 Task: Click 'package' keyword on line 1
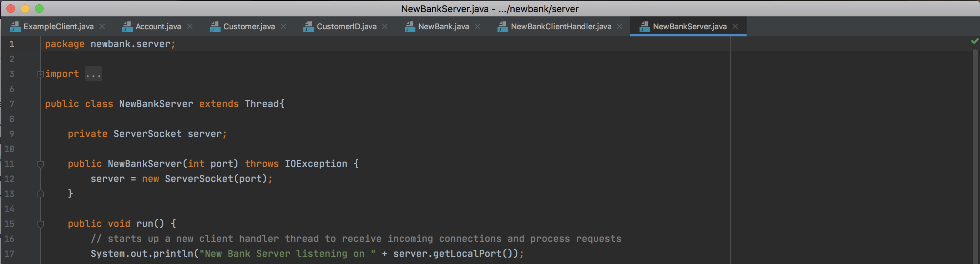65,44
